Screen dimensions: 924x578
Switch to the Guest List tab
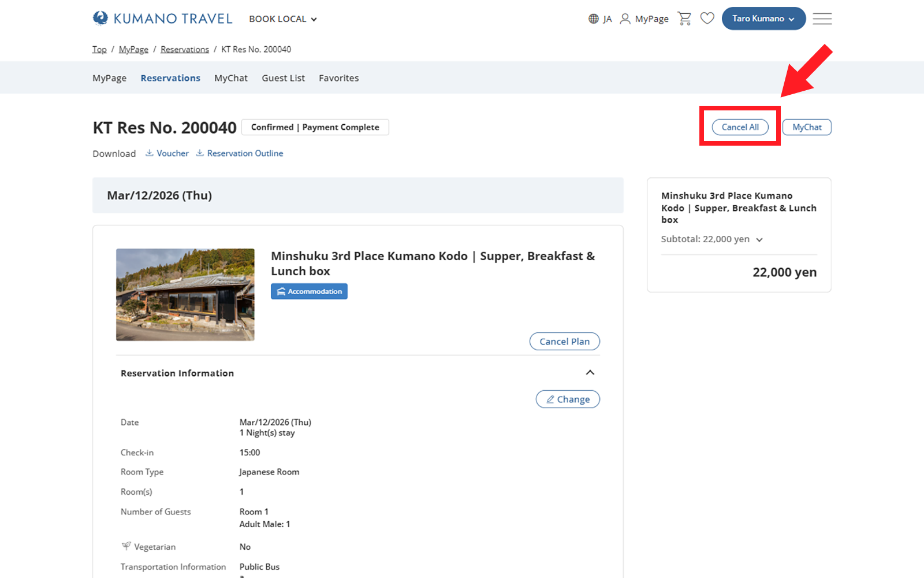click(283, 78)
